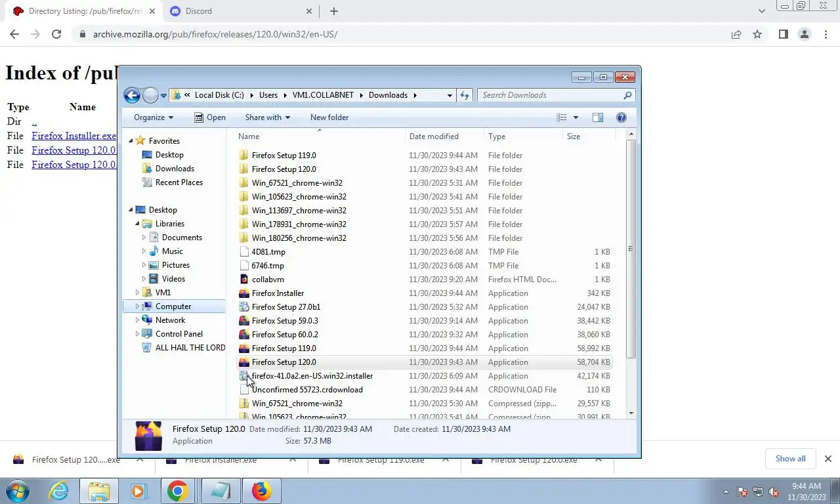Click the clock in the system tray

pyautogui.click(x=807, y=492)
